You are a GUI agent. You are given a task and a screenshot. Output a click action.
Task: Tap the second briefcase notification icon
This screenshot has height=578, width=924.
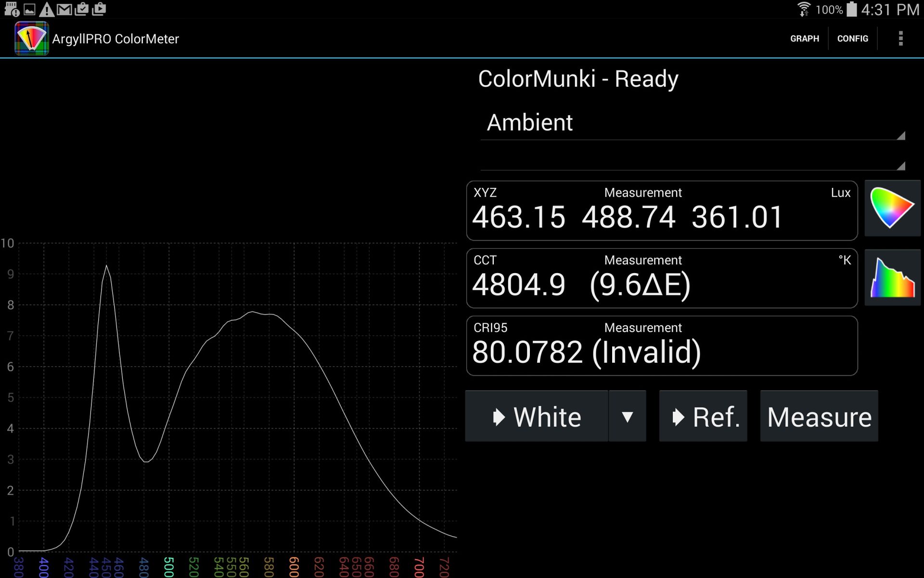[99, 9]
